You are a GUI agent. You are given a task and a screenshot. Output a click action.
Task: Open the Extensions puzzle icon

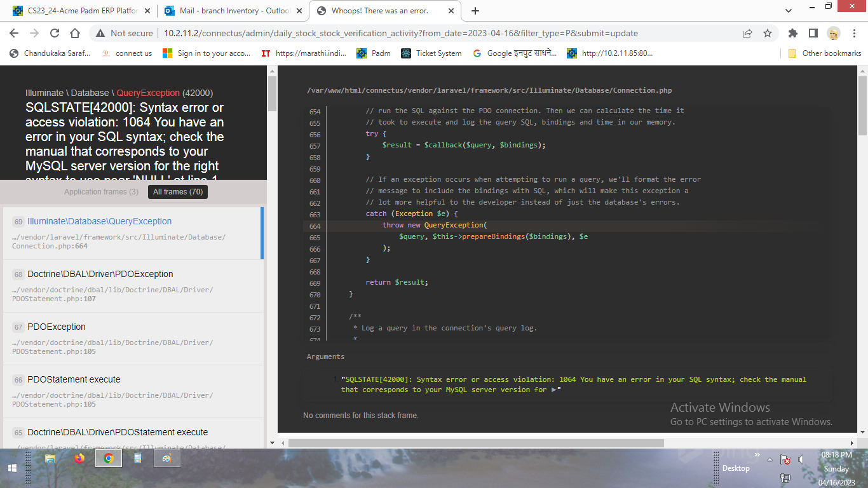coord(792,33)
